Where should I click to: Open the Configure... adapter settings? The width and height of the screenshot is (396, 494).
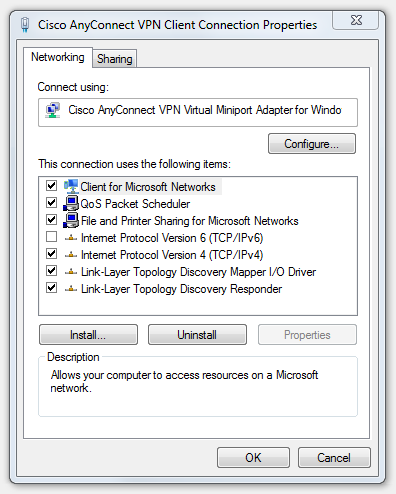(x=312, y=144)
